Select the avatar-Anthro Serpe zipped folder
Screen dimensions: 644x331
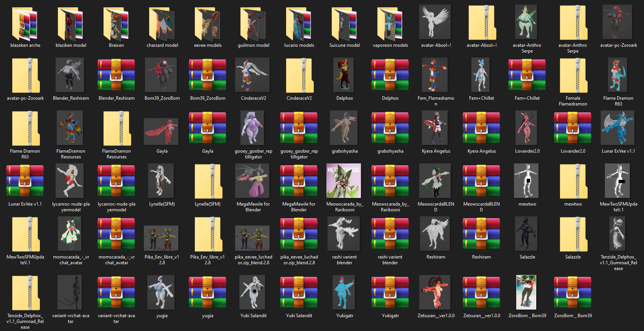573,23
